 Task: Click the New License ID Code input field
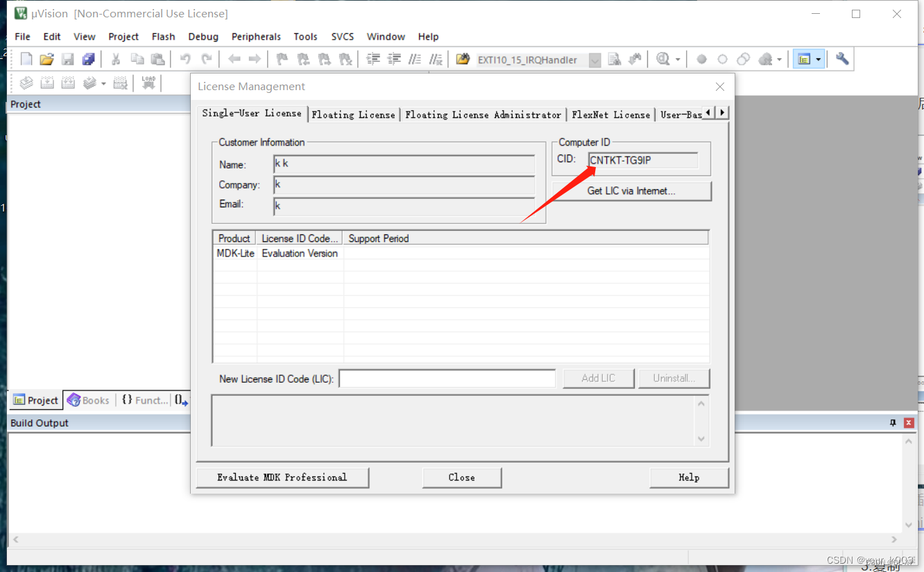[447, 379]
